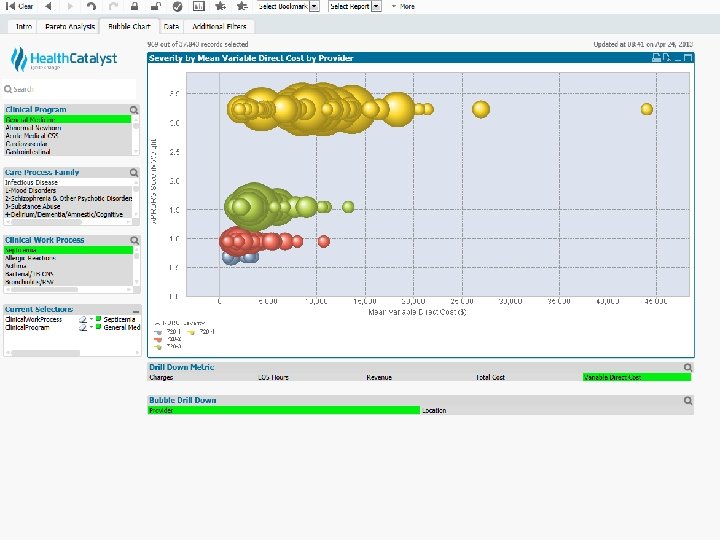
Task: Unlock selections with open padlock icon
Action: 156,6
